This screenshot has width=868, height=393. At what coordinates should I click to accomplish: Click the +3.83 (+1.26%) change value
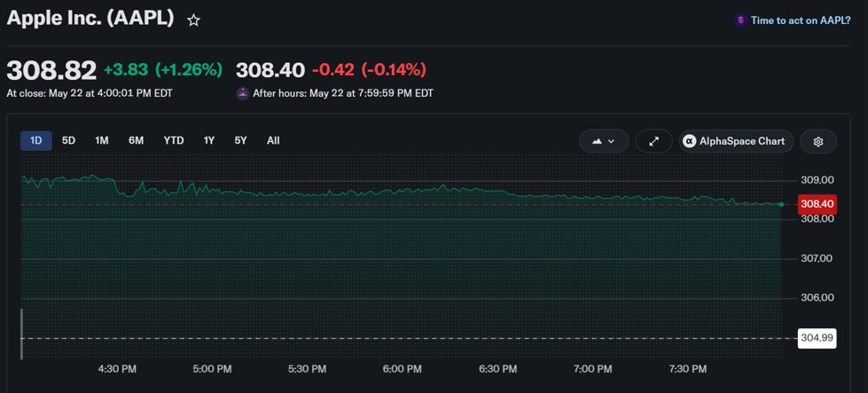tap(163, 70)
